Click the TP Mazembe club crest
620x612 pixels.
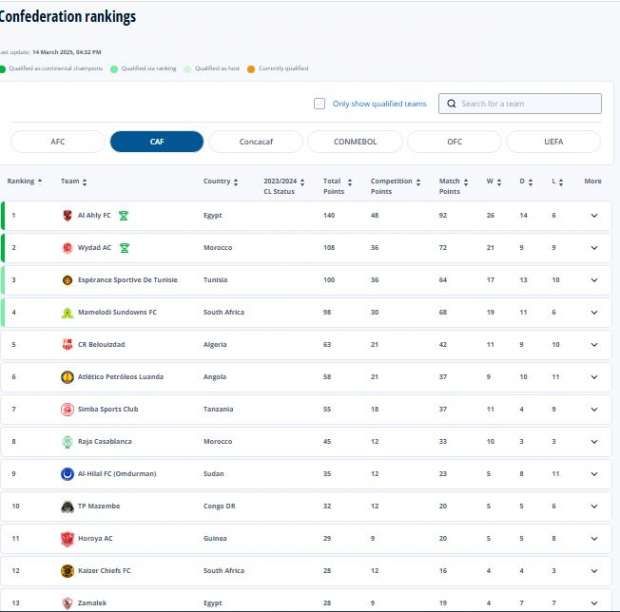tap(68, 506)
